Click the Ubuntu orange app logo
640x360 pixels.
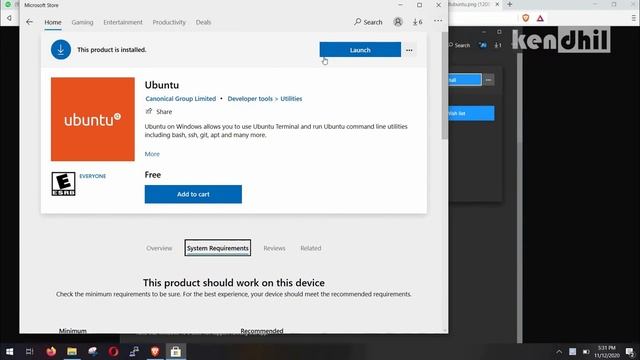[93, 119]
